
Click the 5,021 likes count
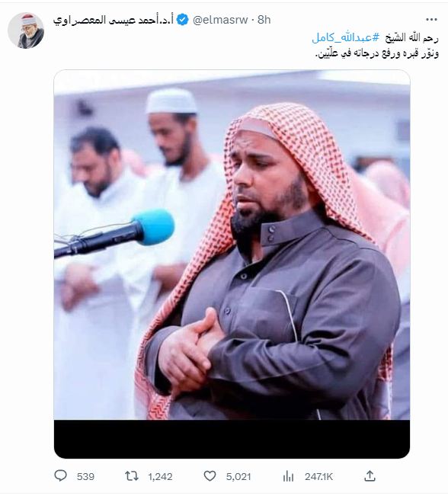[238, 476]
